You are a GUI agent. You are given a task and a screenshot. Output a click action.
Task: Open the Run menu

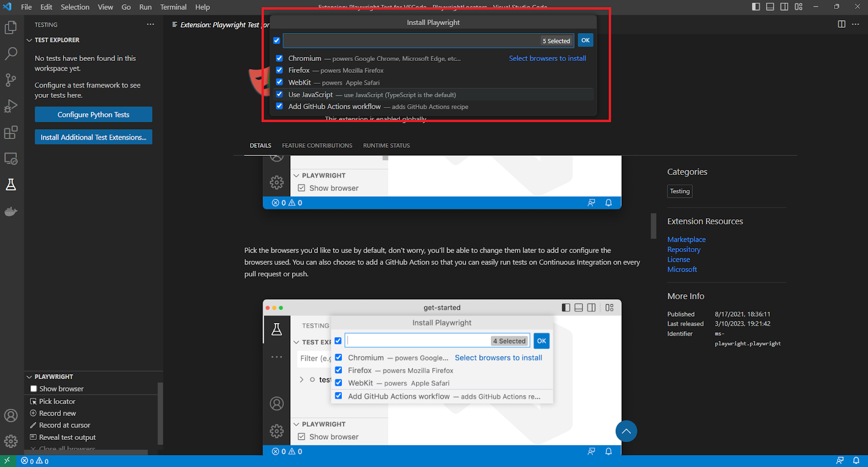[x=145, y=7]
